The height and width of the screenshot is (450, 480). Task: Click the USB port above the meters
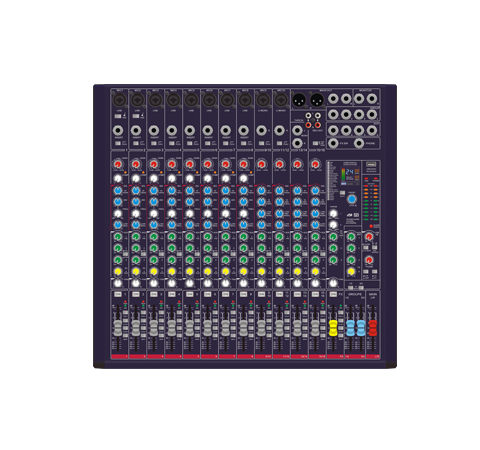[371, 164]
